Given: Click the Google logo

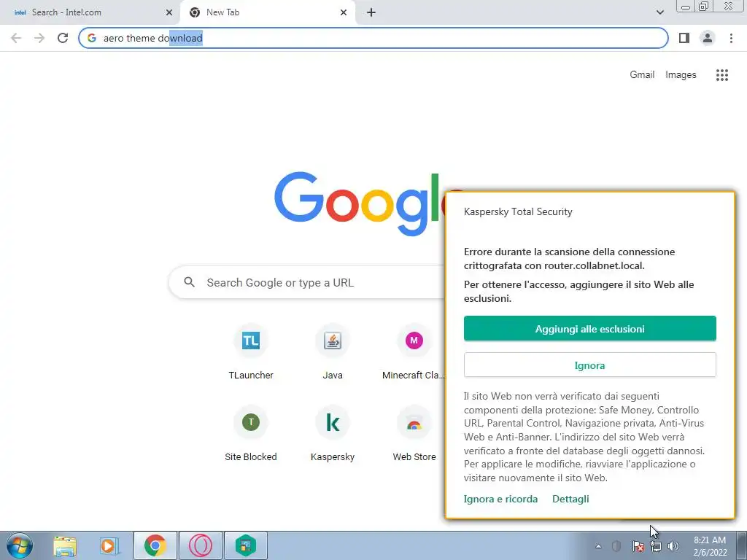Looking at the screenshot, I should [360, 204].
